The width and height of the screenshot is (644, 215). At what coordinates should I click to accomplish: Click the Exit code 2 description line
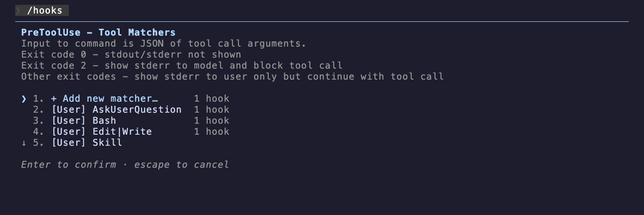coord(182,65)
